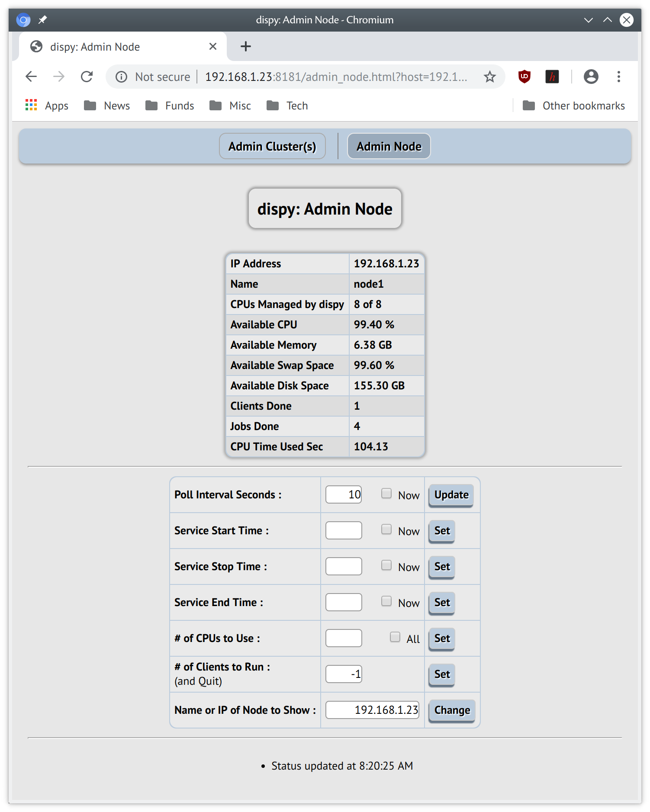
Task: Check Now for Service Start Time
Action: pyautogui.click(x=386, y=530)
